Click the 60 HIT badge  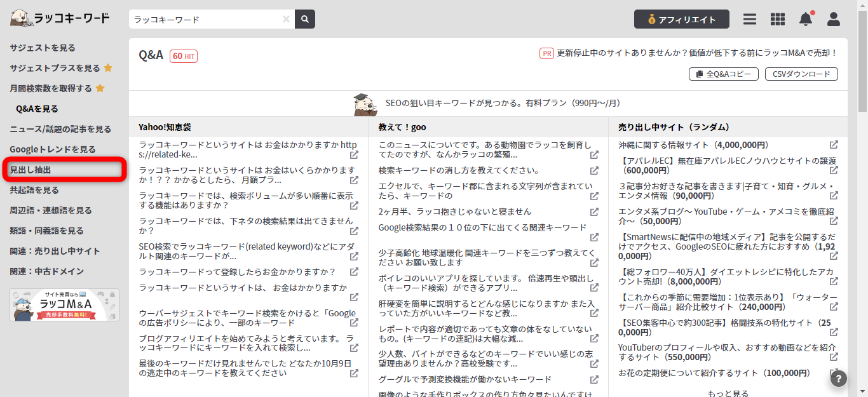184,56
